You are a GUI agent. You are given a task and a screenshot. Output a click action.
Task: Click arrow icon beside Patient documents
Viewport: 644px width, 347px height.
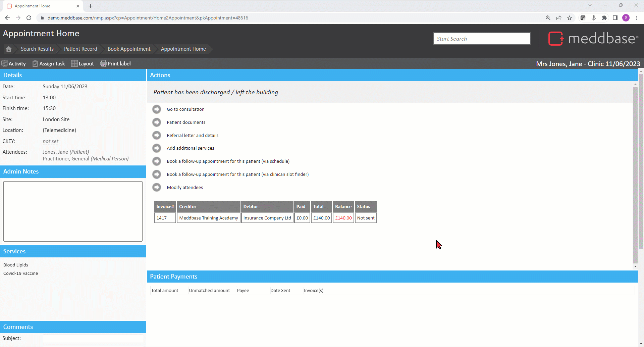point(157,122)
